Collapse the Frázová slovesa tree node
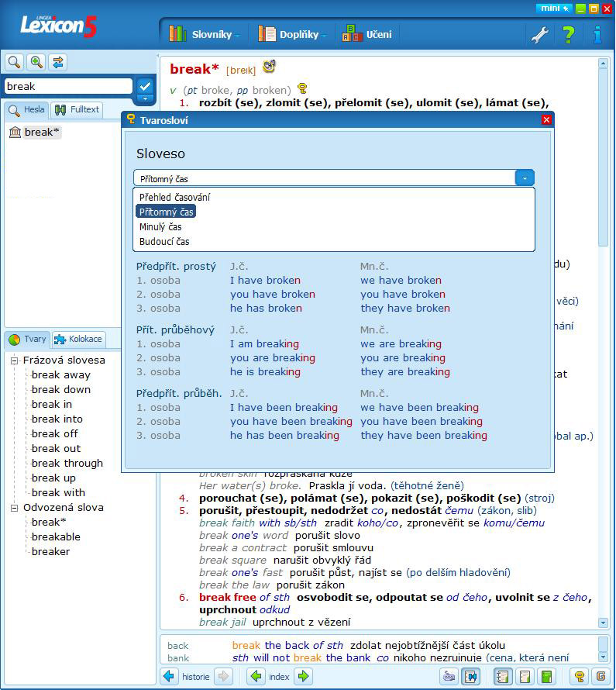Viewport: 616px width, 690px height. point(15,361)
